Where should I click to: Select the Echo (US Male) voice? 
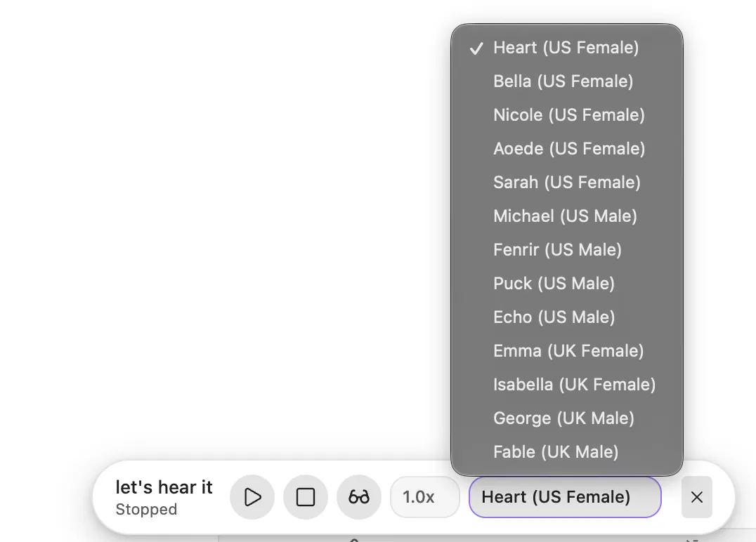coord(567,317)
